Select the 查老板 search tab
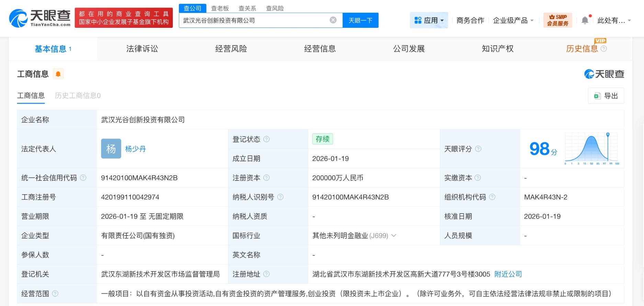Image resolution: width=644 pixels, height=306 pixels. click(x=220, y=8)
